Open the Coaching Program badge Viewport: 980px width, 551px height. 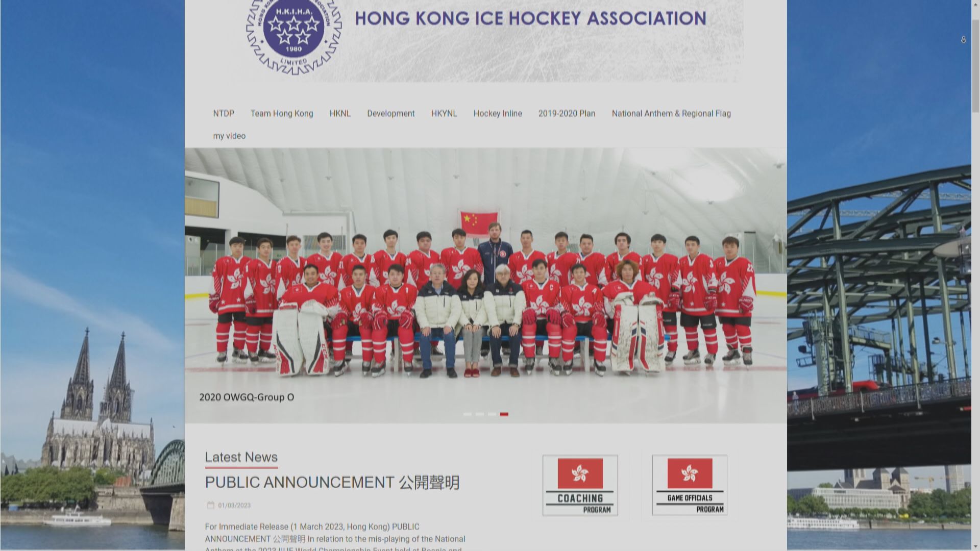coord(580,485)
